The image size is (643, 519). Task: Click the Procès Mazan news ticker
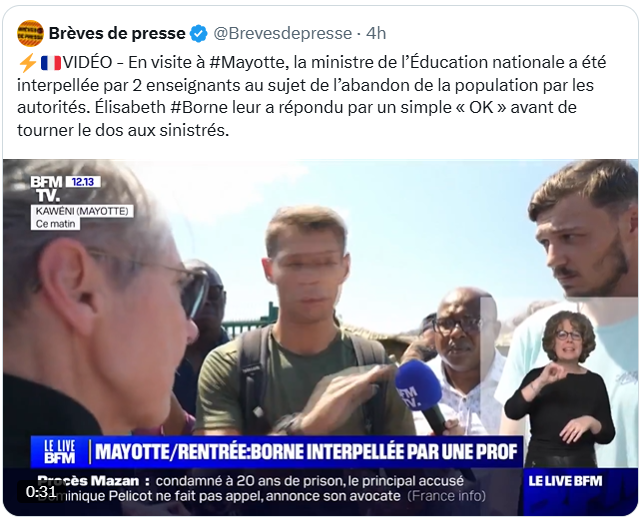tap(262, 489)
